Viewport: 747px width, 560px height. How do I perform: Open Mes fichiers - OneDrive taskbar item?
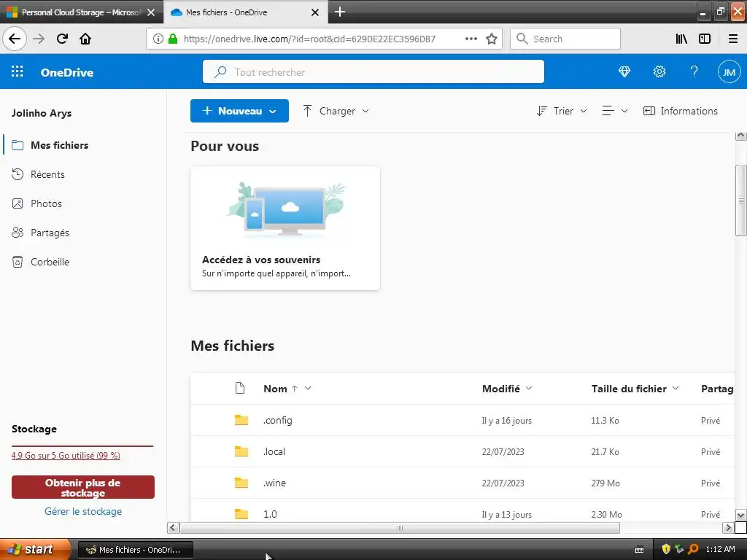(x=135, y=550)
